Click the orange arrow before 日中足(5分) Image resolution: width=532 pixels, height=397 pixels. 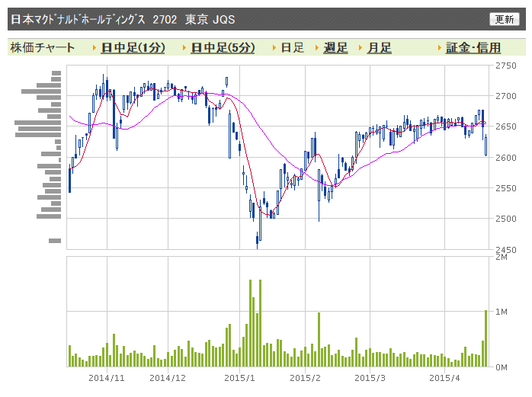pos(184,48)
